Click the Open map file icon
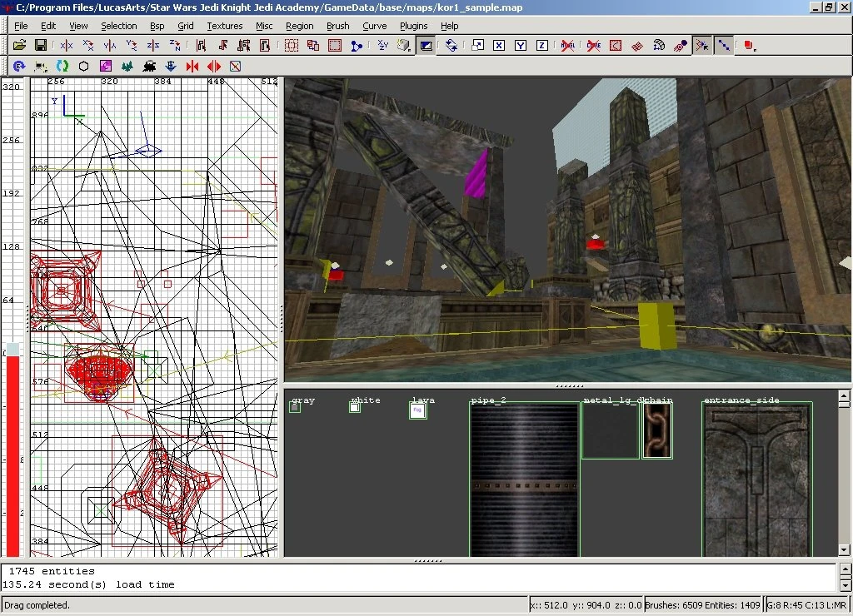 tap(19, 45)
